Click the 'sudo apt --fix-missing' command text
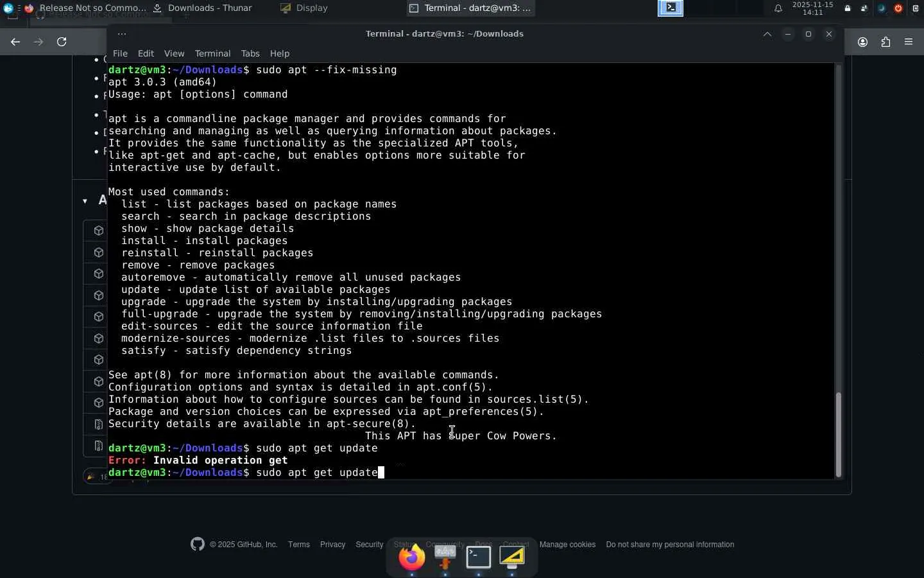This screenshot has height=578, width=924. (327, 70)
